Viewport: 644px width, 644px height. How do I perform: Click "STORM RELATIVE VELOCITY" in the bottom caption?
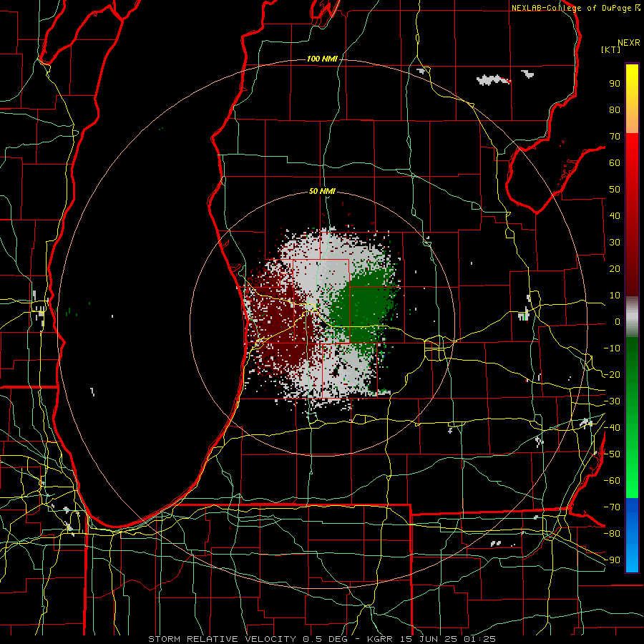(x=222, y=639)
